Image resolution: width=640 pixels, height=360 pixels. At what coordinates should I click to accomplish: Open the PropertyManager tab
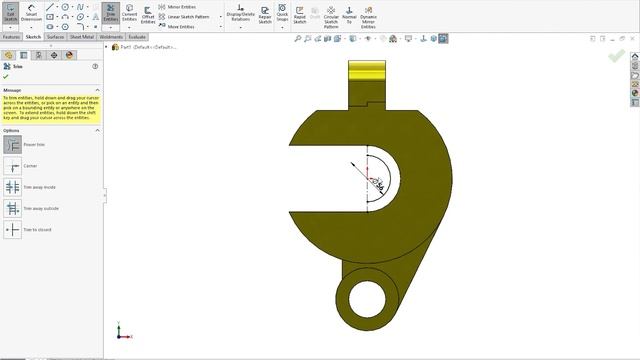[24, 55]
